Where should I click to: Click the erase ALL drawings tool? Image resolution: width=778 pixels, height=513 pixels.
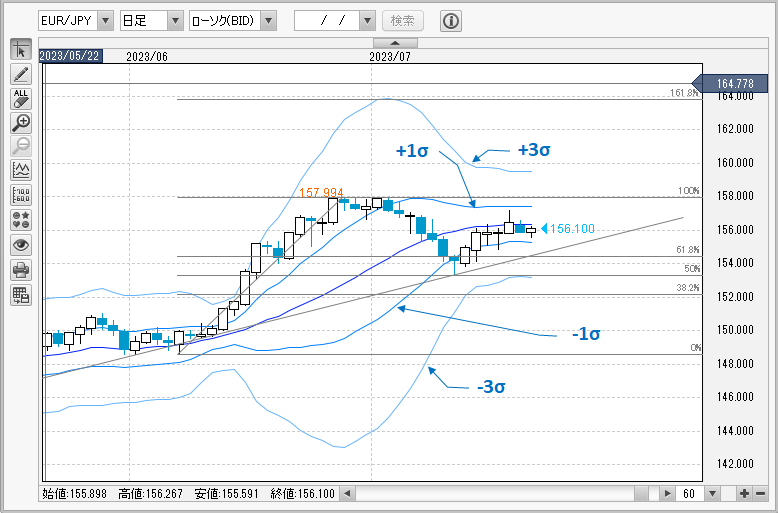coord(21,99)
